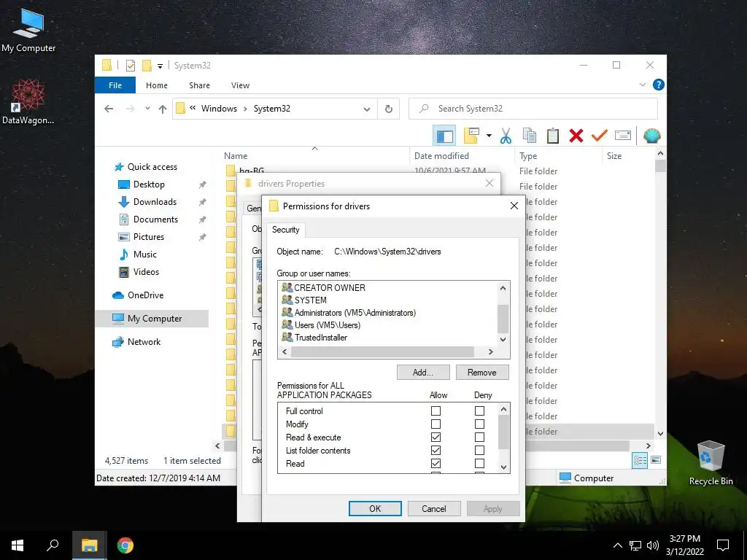
Task: Open the address bar history dropdown
Action: (x=367, y=109)
